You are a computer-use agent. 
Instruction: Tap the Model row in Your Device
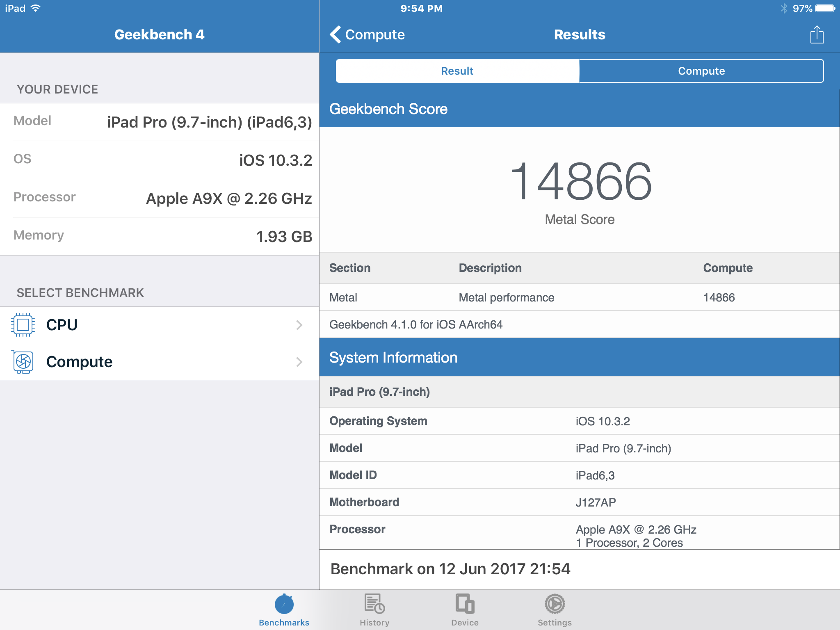point(160,122)
